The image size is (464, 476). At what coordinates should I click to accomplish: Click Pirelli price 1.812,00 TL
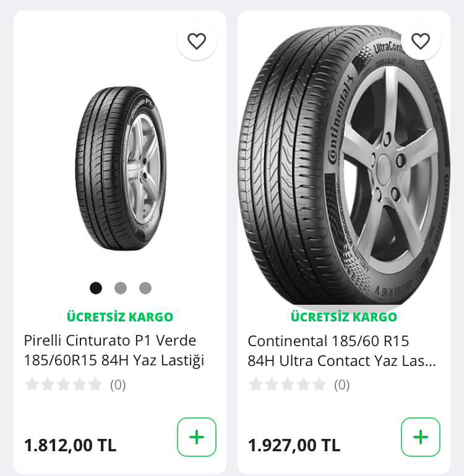pos(70,445)
